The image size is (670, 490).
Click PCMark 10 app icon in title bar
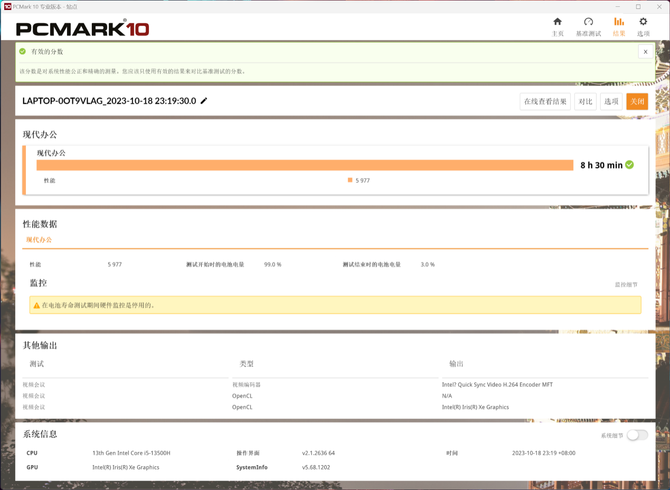pyautogui.click(x=7, y=6)
